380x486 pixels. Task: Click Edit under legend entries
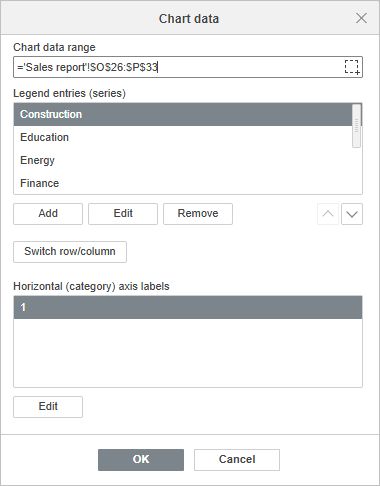[123, 214]
